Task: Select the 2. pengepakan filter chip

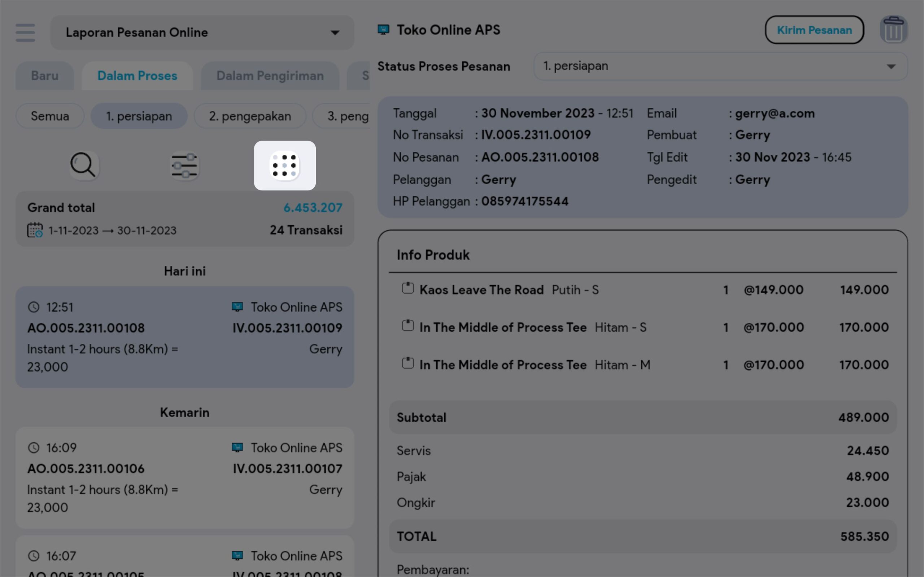Action: (250, 116)
